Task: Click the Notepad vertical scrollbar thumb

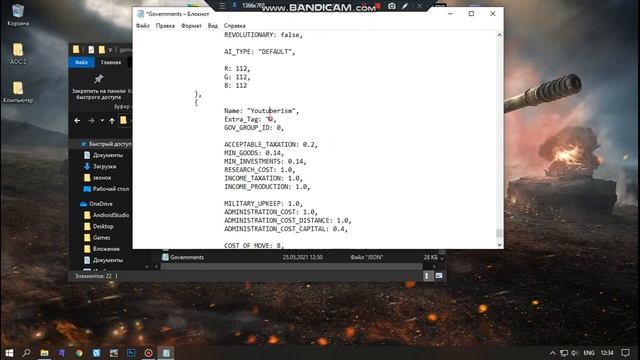Action: 499,233
